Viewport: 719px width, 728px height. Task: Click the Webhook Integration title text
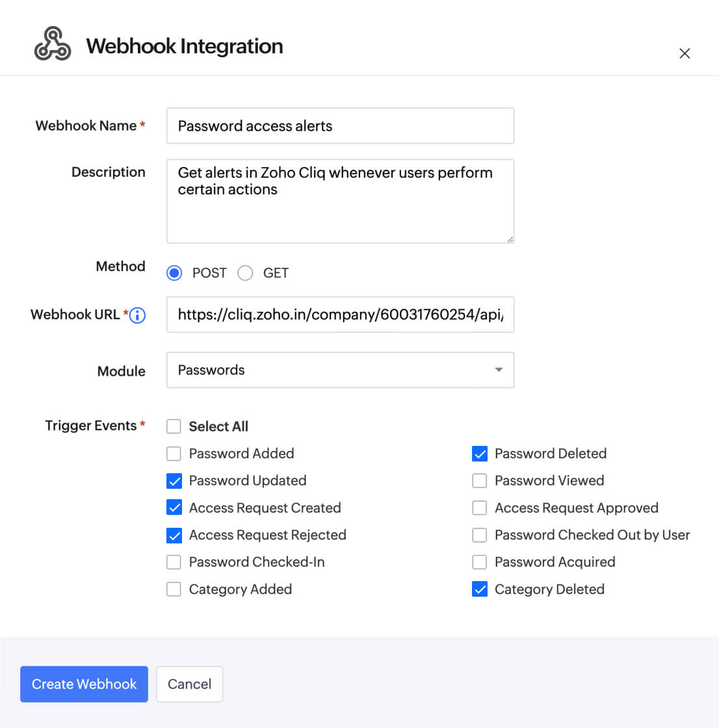[185, 46]
